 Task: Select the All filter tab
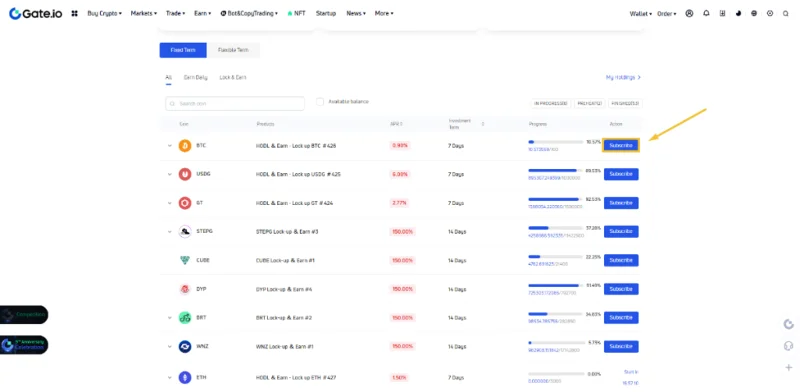[x=168, y=78]
